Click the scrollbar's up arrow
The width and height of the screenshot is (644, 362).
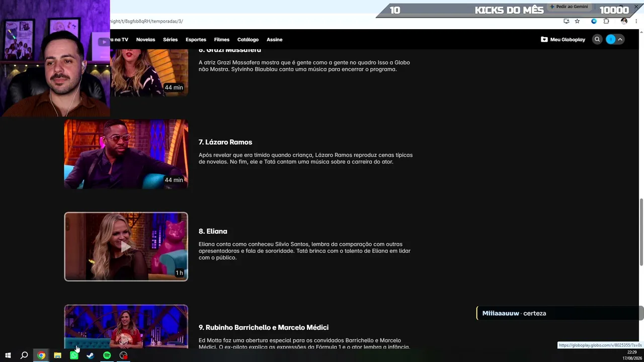[x=641, y=33]
